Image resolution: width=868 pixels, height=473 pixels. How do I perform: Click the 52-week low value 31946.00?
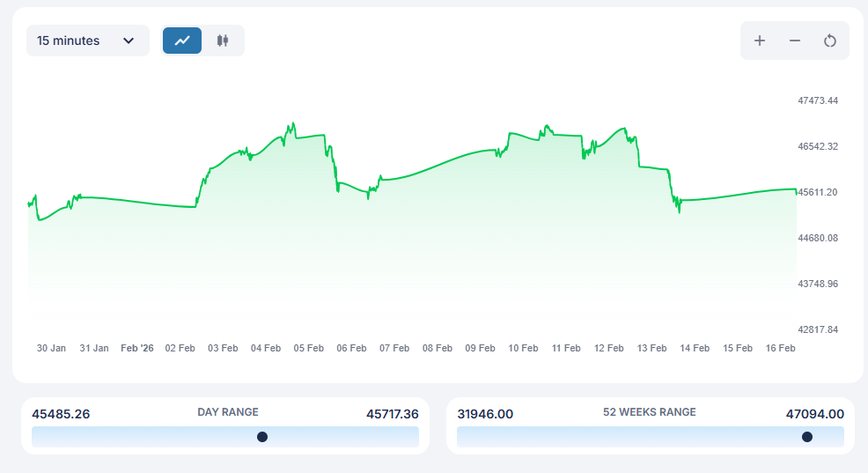point(485,414)
